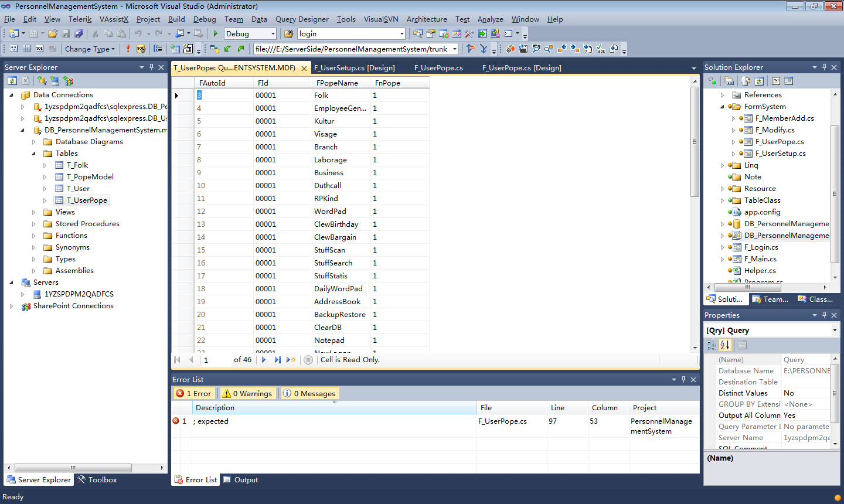Open the Toolbox via hammer-wrench toolbar icon

point(469,34)
